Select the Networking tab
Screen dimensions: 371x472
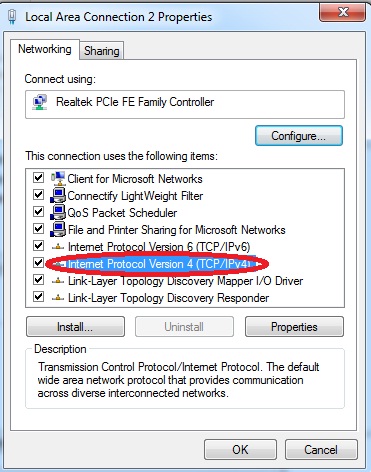click(45, 49)
